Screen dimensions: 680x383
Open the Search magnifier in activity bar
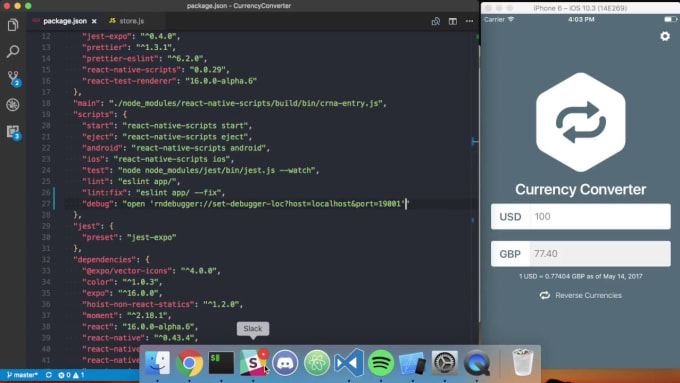[13, 51]
